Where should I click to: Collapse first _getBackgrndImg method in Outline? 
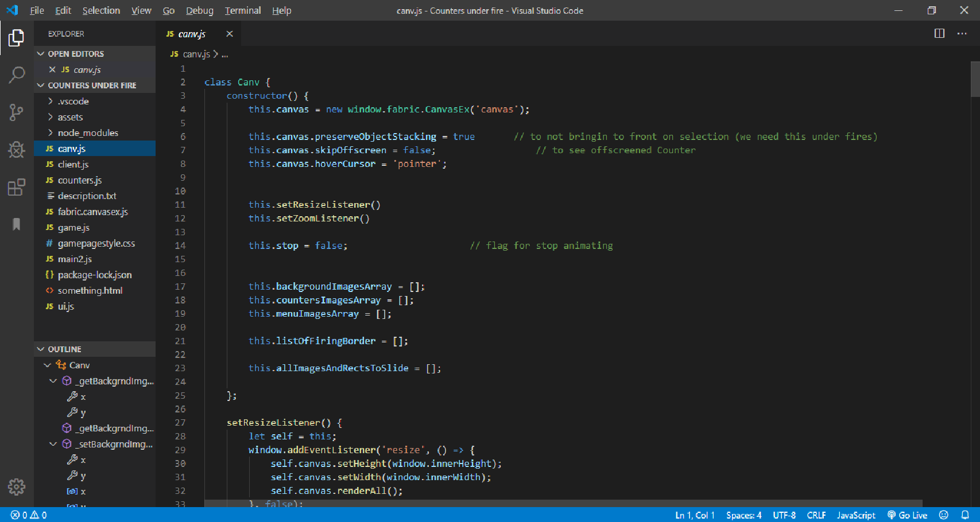coord(53,381)
